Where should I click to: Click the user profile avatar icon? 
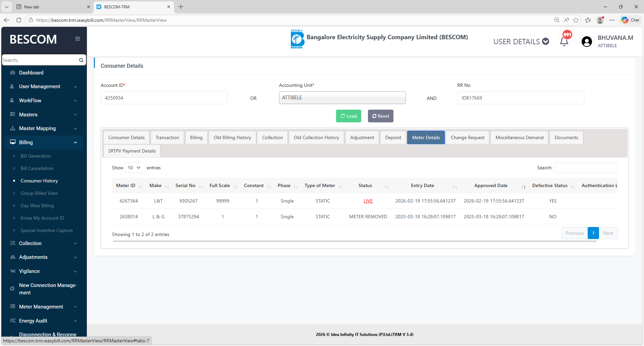pyautogui.click(x=587, y=42)
